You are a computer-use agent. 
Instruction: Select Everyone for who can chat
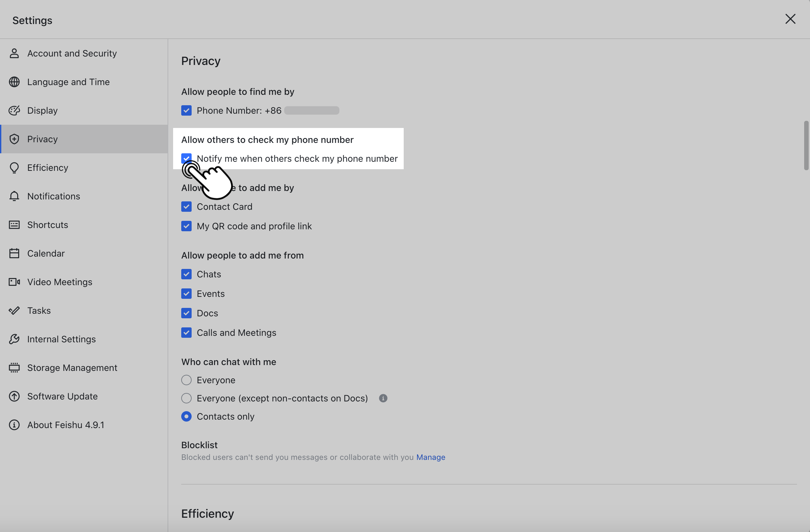[186, 380]
